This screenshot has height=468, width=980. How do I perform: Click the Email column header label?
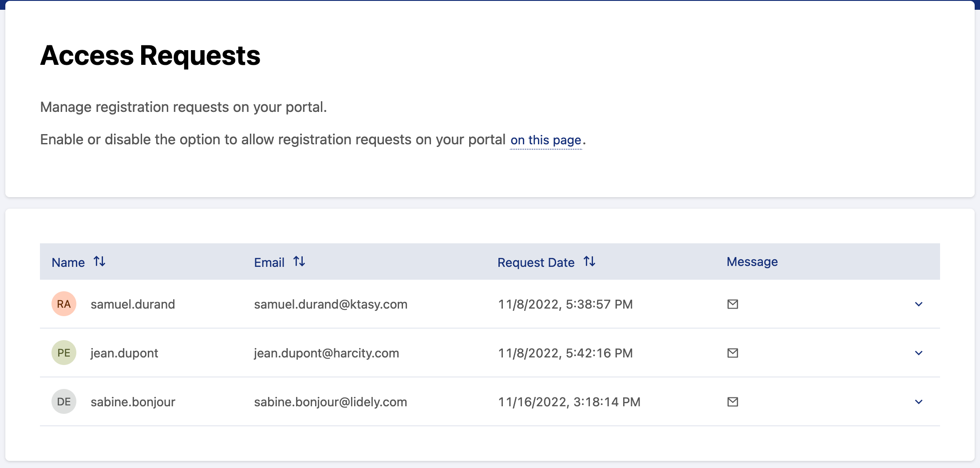pos(269,262)
